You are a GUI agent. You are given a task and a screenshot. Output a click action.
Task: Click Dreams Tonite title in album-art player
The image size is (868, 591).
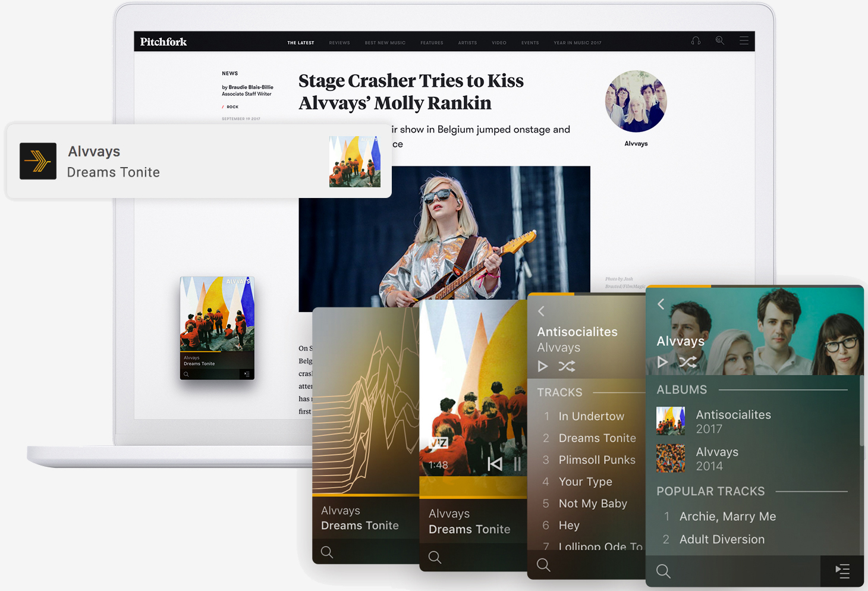click(x=469, y=529)
